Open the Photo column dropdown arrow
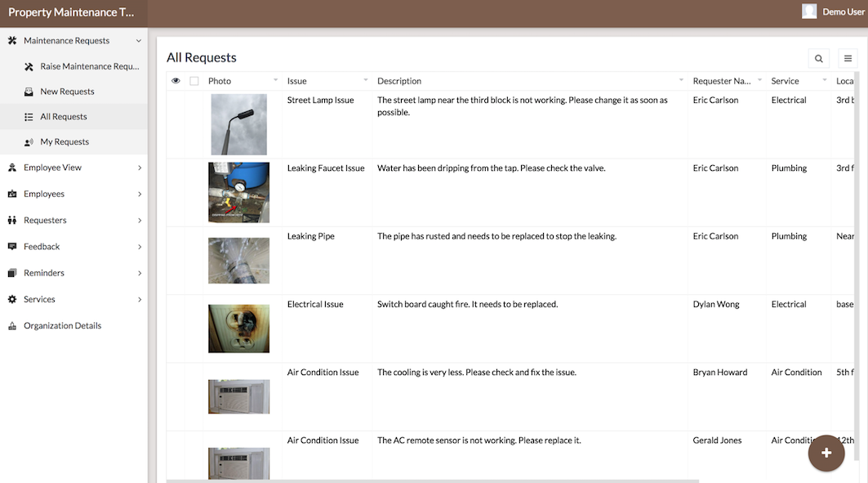 (276, 80)
